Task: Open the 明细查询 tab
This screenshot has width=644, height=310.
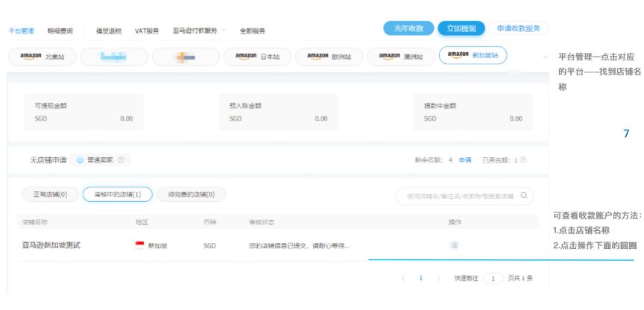Action: pos(60,31)
